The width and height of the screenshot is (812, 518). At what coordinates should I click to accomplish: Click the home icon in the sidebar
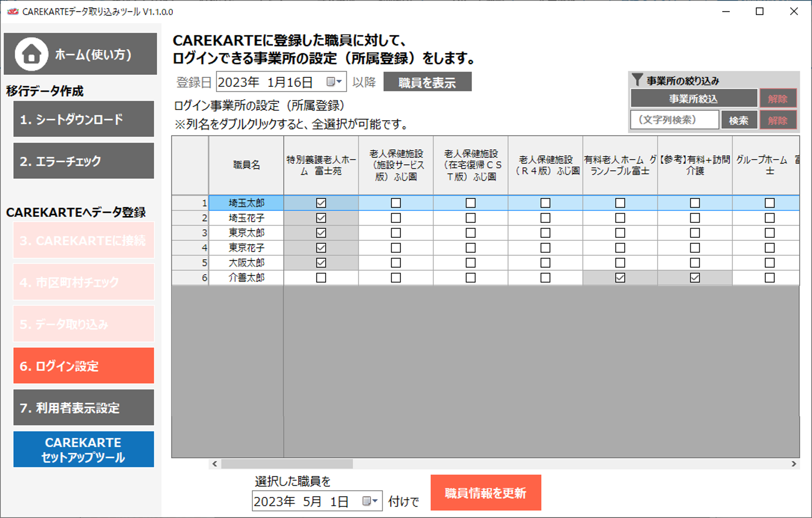tap(31, 54)
